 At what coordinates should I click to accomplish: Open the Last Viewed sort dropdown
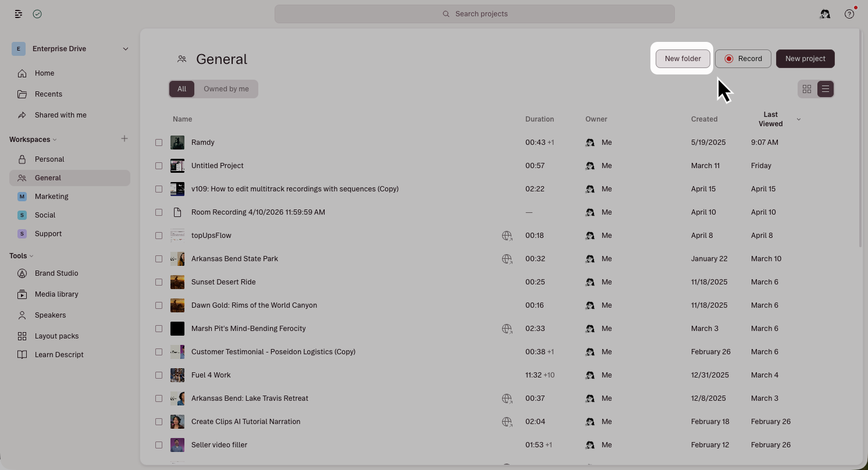(x=798, y=119)
